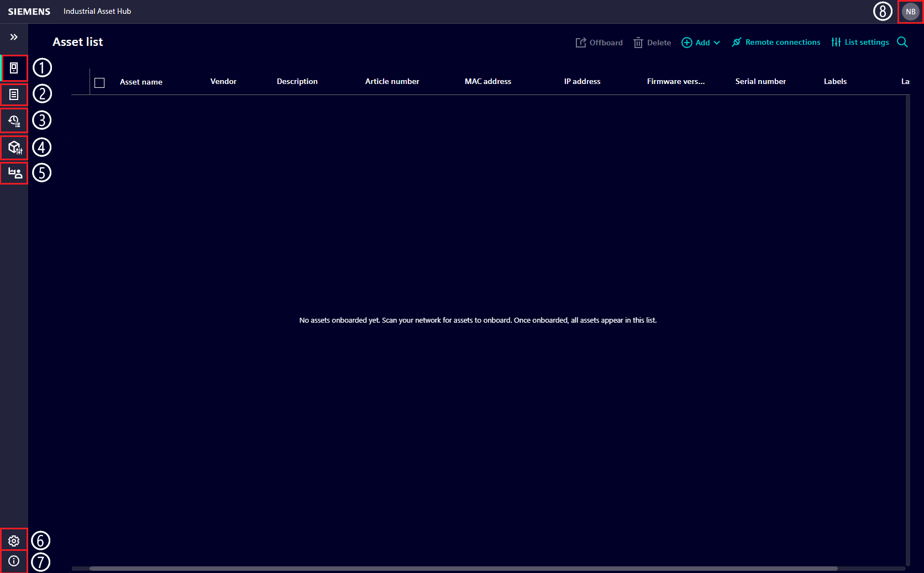This screenshot has width=924, height=573.
Task: Click the Remote connections button
Action: [x=776, y=42]
